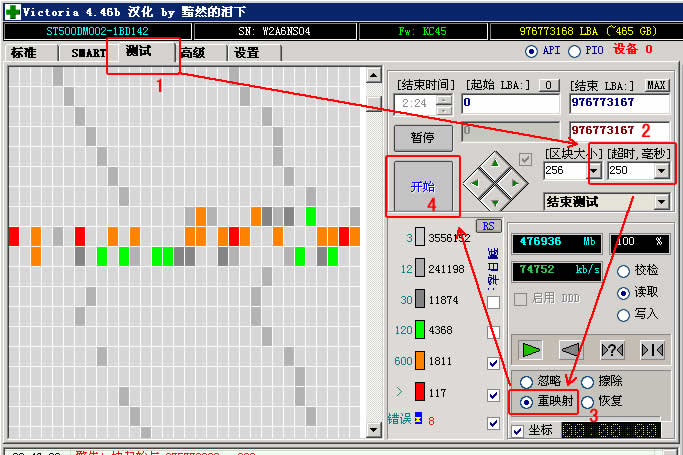This screenshot has width=683, height=455.
Task: Click the right arrow in diamond navigator
Action: 515,183
